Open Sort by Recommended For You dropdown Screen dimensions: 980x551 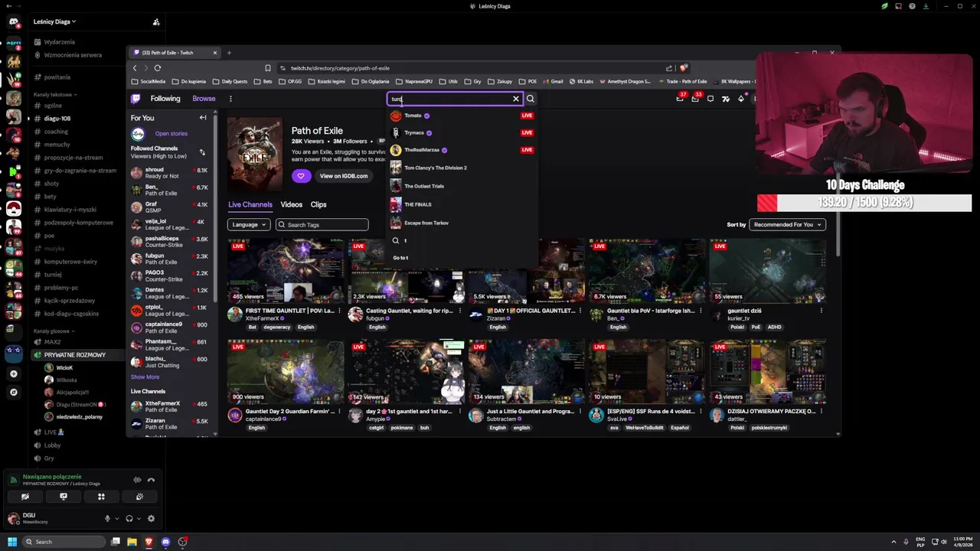tap(787, 225)
